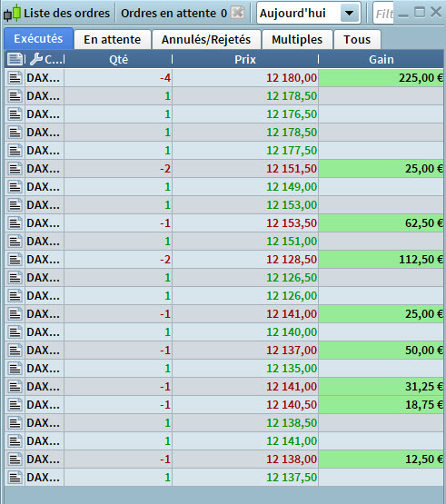Open the Multiples tab
This screenshot has width=446, height=504.
coord(297,40)
